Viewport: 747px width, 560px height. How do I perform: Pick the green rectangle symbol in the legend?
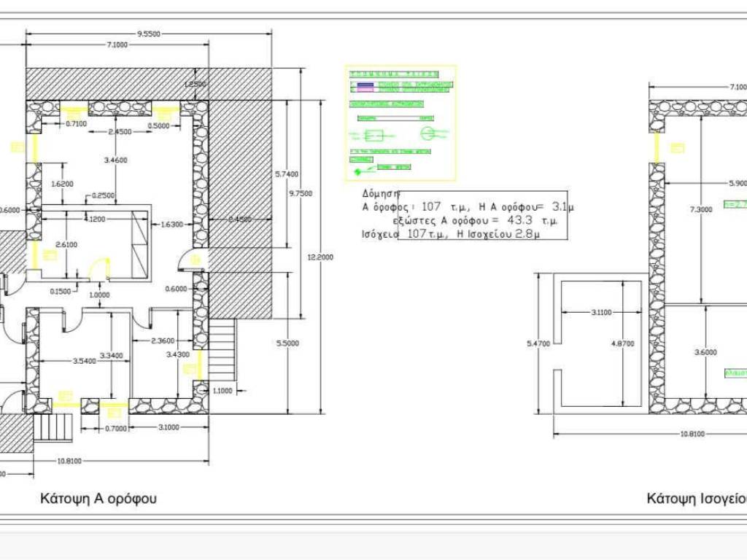coord(373,136)
